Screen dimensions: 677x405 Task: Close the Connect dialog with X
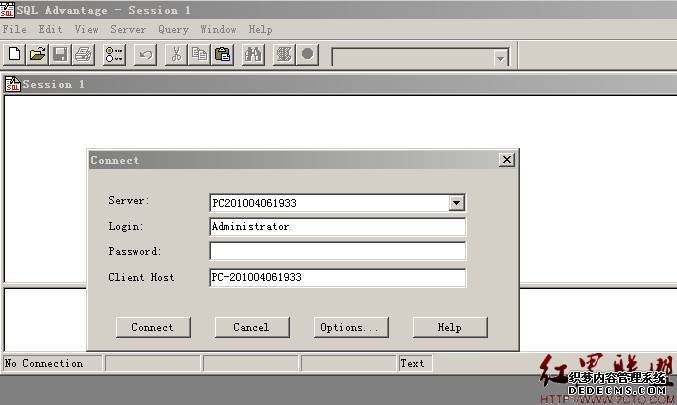[506, 160]
